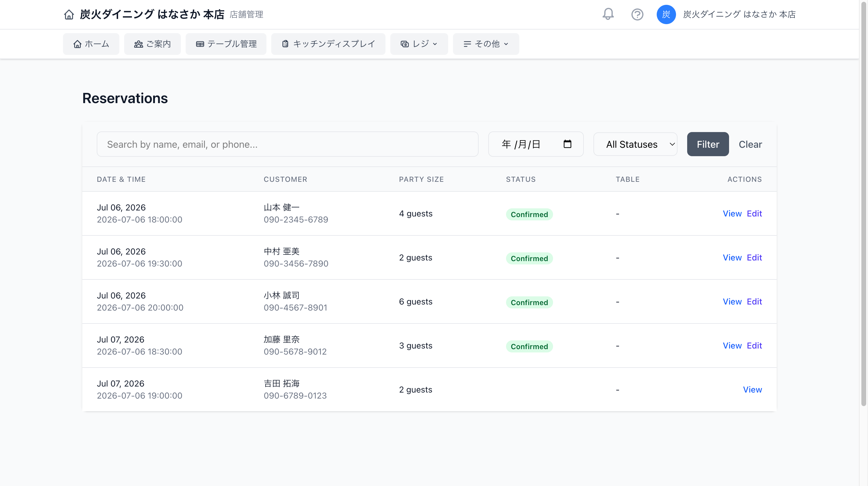Click the lines icon in その他
Image resolution: width=868 pixels, height=486 pixels.
(467, 44)
